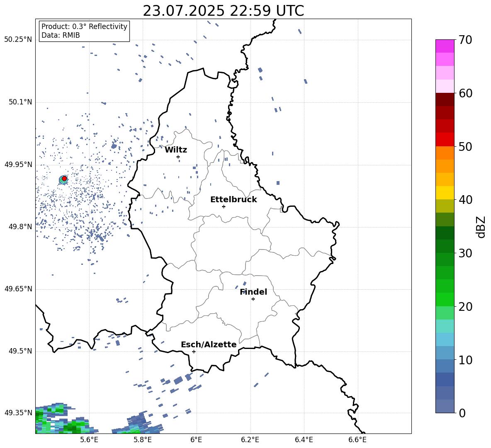Screen dimensions: 491x448
Task: Click the 6.4°E longitude label
Action: tap(304, 440)
